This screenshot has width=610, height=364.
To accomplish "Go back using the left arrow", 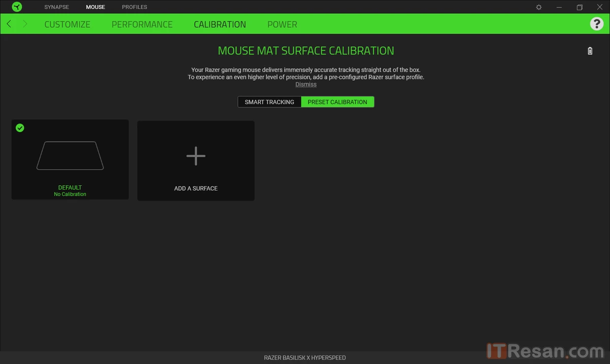I will tap(9, 24).
